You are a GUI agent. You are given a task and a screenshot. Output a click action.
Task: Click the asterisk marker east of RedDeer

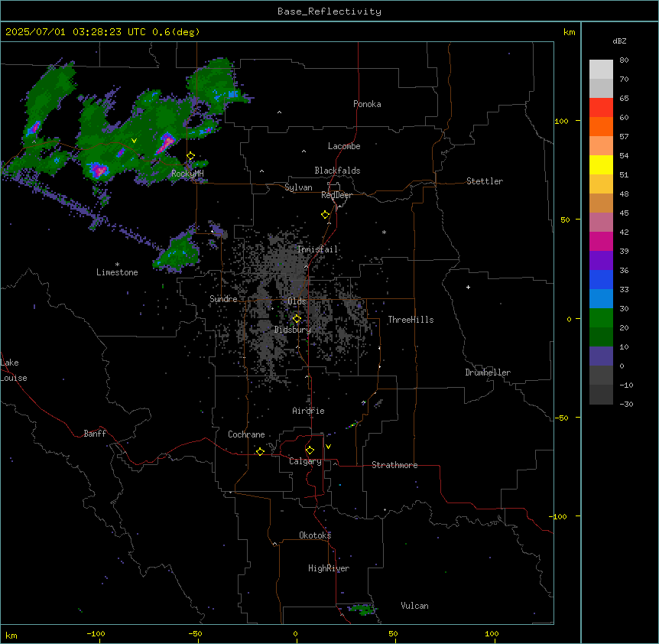(x=384, y=232)
